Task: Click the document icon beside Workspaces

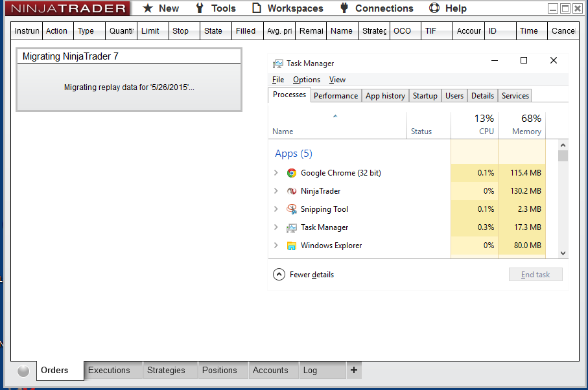Action: click(x=257, y=8)
